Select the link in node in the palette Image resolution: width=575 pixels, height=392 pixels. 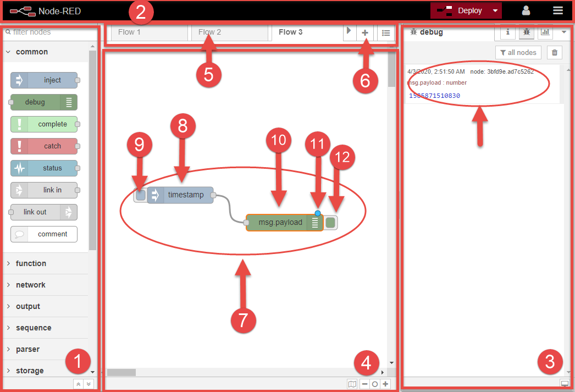click(44, 190)
